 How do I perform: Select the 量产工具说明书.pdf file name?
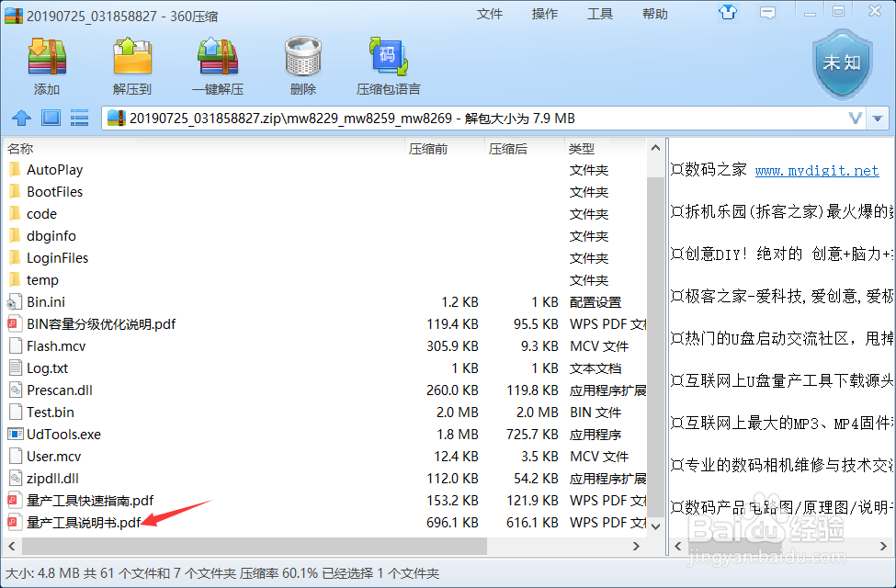pos(84,523)
